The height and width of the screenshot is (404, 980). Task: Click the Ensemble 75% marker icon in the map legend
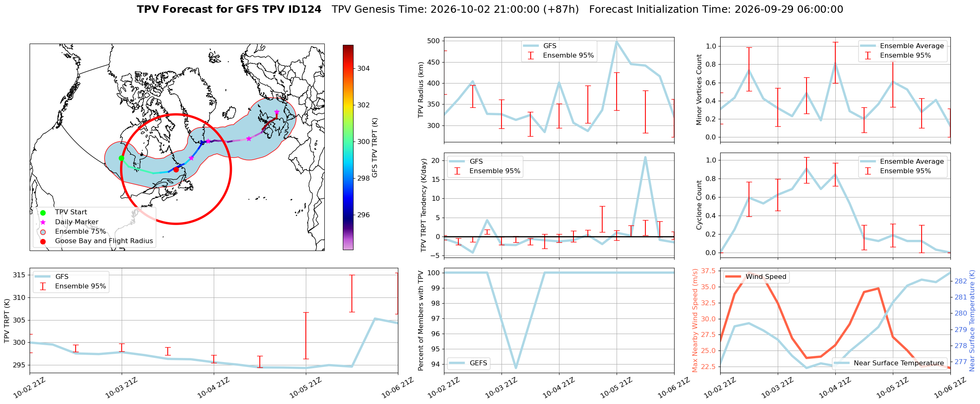43,232
